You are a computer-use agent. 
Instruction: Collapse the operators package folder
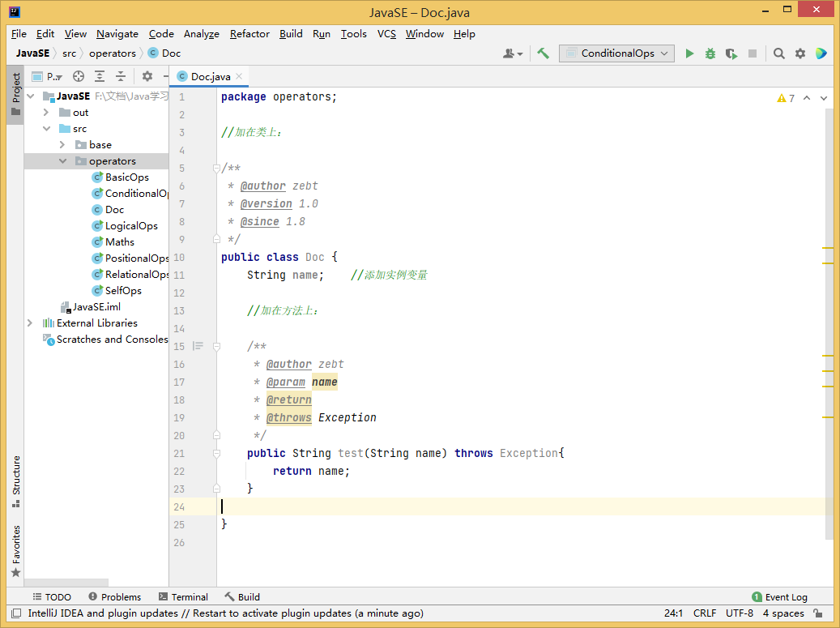pyautogui.click(x=62, y=161)
